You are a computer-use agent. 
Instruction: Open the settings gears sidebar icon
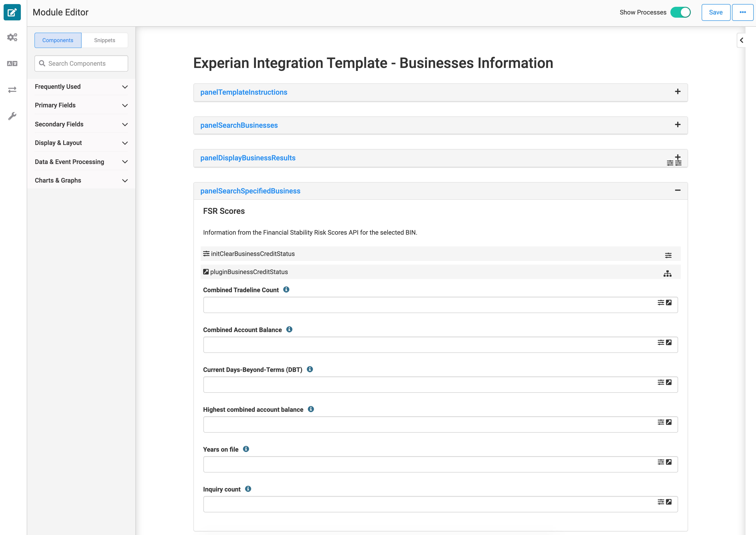[x=12, y=37]
